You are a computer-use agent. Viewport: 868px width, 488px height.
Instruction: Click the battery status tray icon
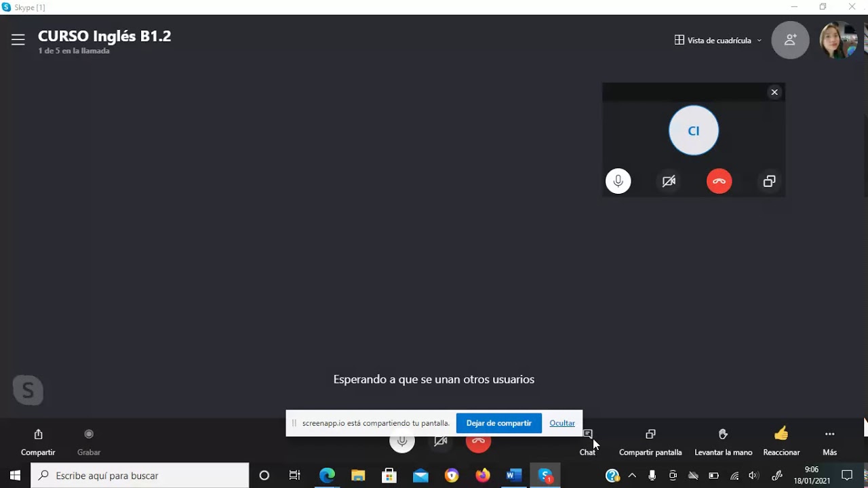(713, 476)
